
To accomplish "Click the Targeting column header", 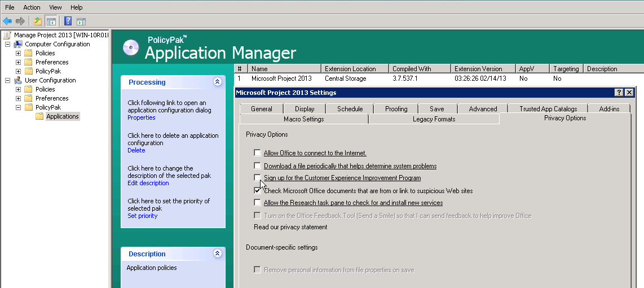I will point(567,69).
